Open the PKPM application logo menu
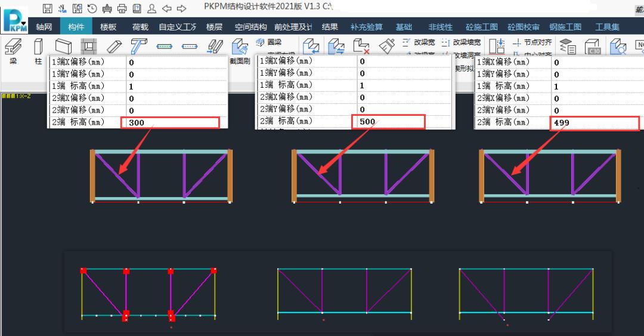The image size is (644, 336). (x=15, y=20)
